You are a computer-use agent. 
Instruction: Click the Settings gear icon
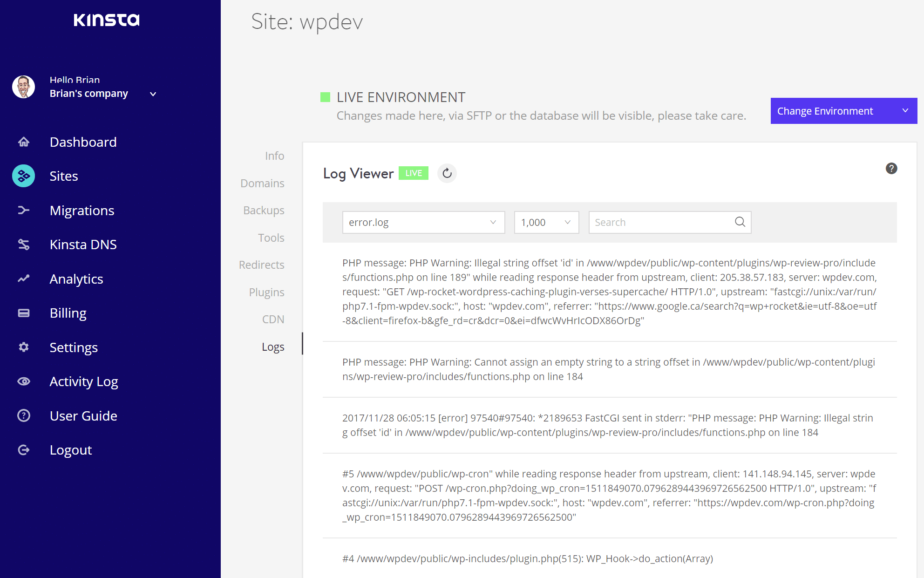(x=24, y=347)
